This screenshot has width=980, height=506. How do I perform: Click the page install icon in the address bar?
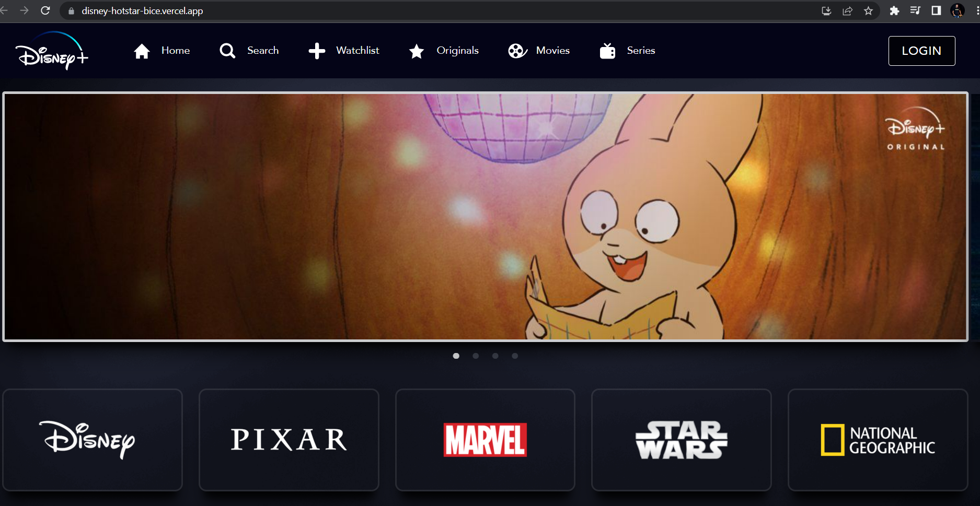coord(827,10)
